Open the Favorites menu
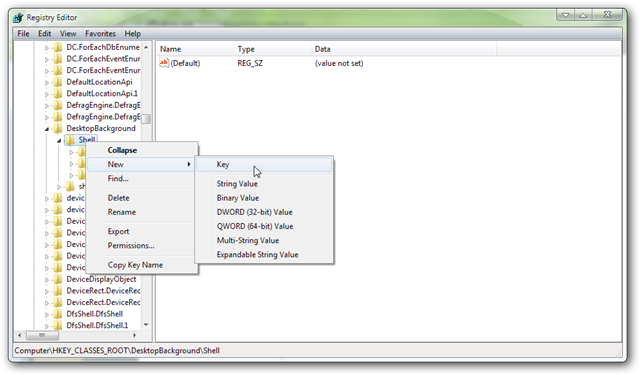The width and height of the screenshot is (640, 375). coord(100,33)
